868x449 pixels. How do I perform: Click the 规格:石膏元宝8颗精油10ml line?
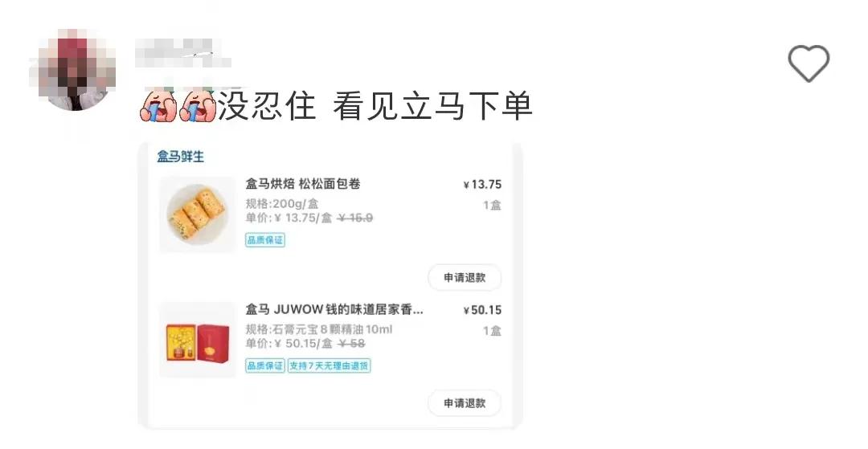coord(319,329)
